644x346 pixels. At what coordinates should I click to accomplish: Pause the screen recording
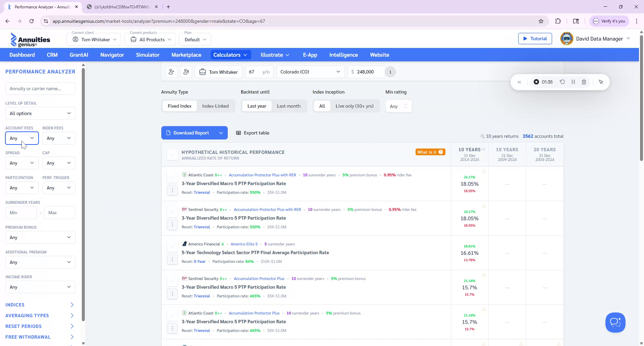[x=573, y=82]
